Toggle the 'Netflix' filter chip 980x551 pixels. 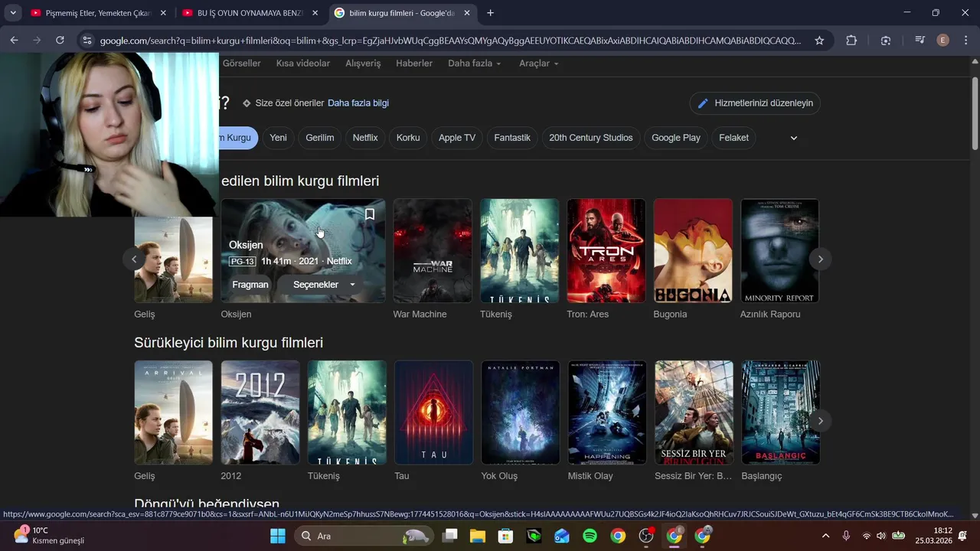coord(365,138)
